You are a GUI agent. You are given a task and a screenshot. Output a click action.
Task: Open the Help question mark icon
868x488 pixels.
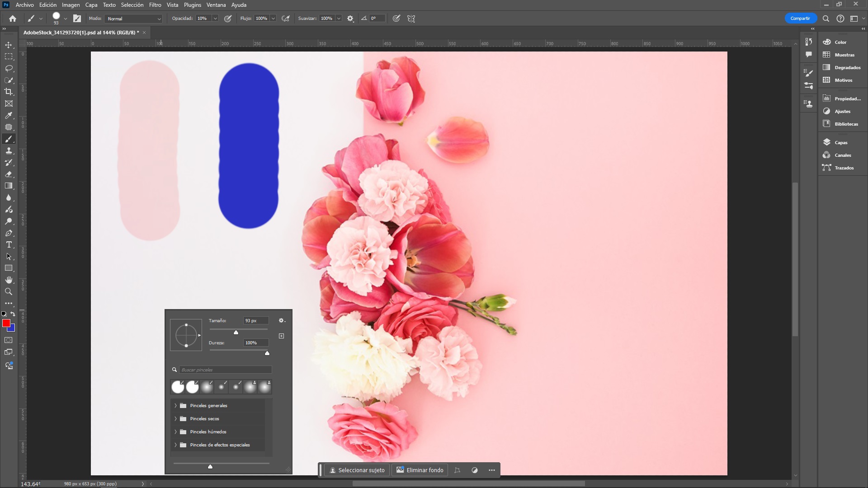pyautogui.click(x=840, y=19)
